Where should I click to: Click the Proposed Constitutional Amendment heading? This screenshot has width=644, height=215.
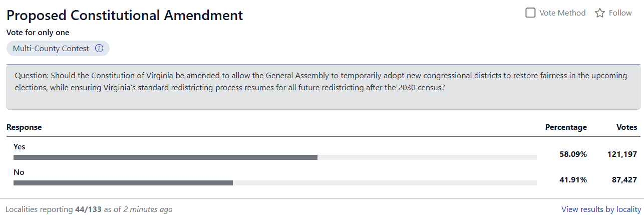coord(125,16)
